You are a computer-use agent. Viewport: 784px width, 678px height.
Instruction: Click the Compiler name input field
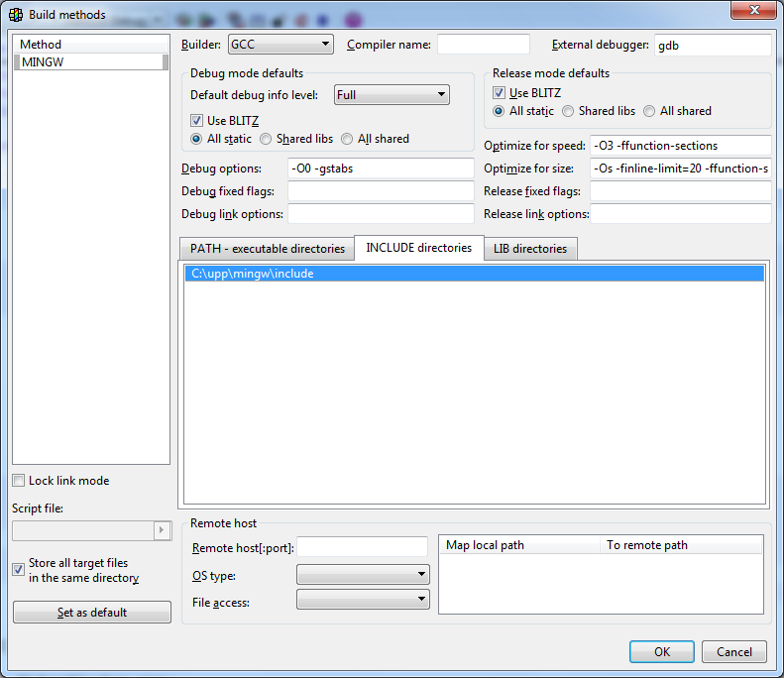coord(483,45)
